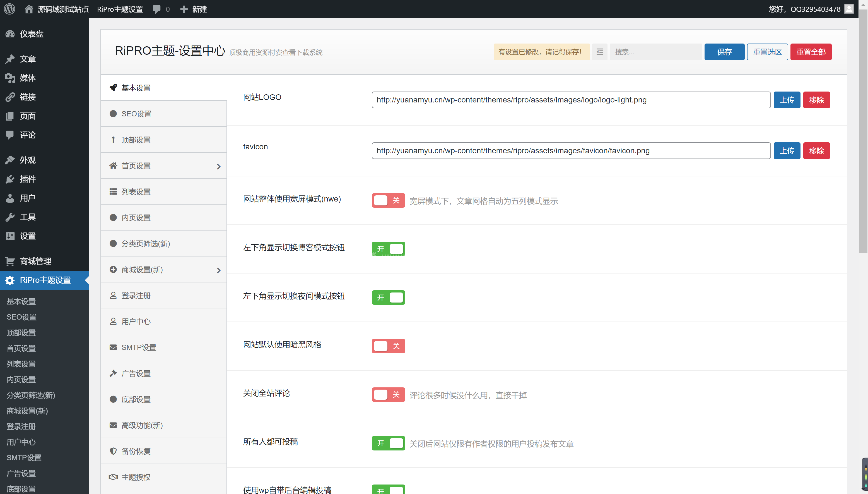Open 新建 menu in admin bar
Image resolution: width=868 pixels, height=494 pixels.
pos(194,9)
